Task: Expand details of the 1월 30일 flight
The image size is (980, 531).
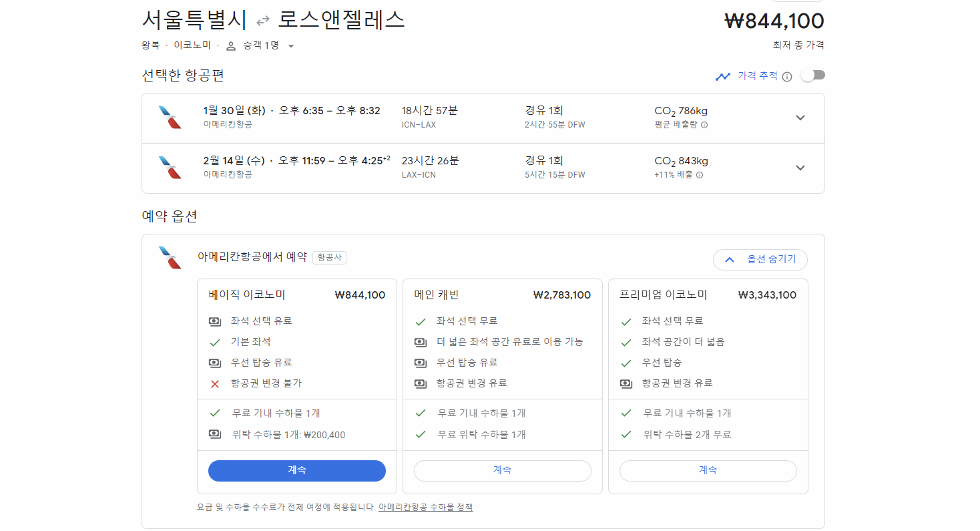Action: (x=800, y=117)
